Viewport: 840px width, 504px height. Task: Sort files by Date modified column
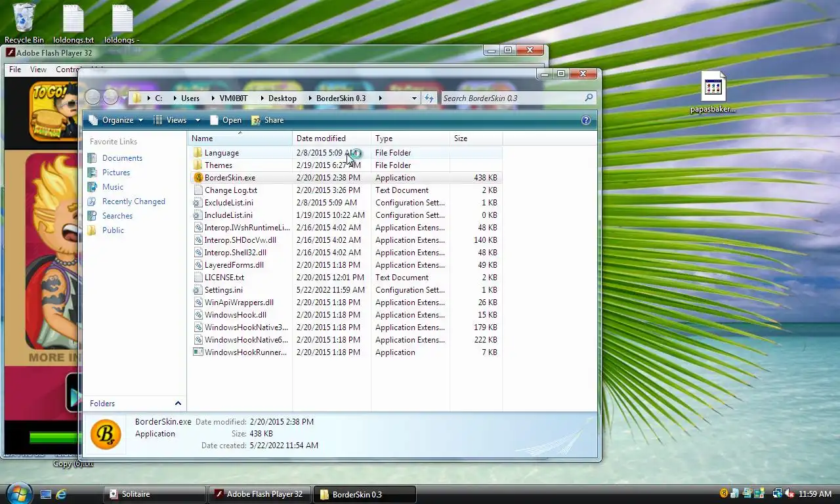click(331, 138)
